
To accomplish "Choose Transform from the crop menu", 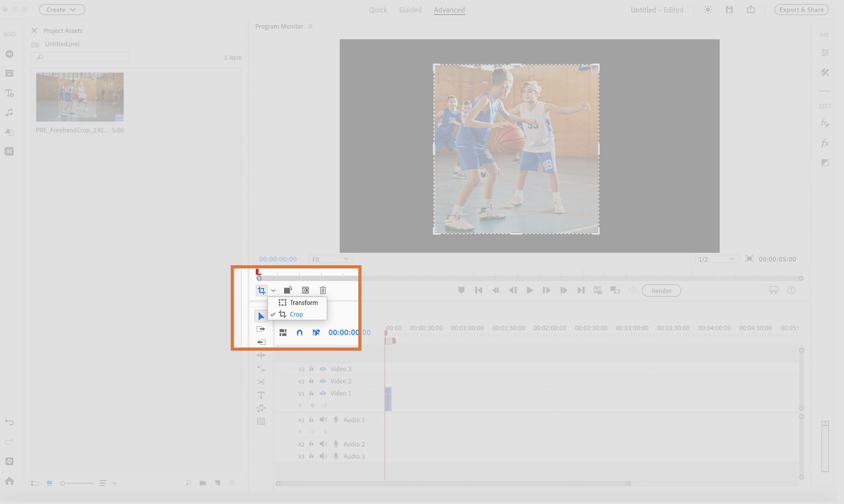I will [297, 303].
